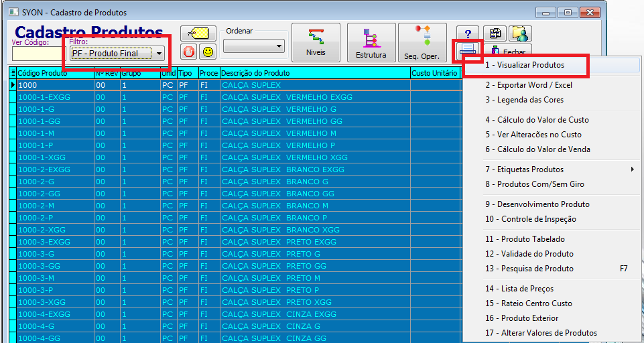Open the Níveis levels tool
This screenshot has height=343, width=644.
(x=316, y=42)
